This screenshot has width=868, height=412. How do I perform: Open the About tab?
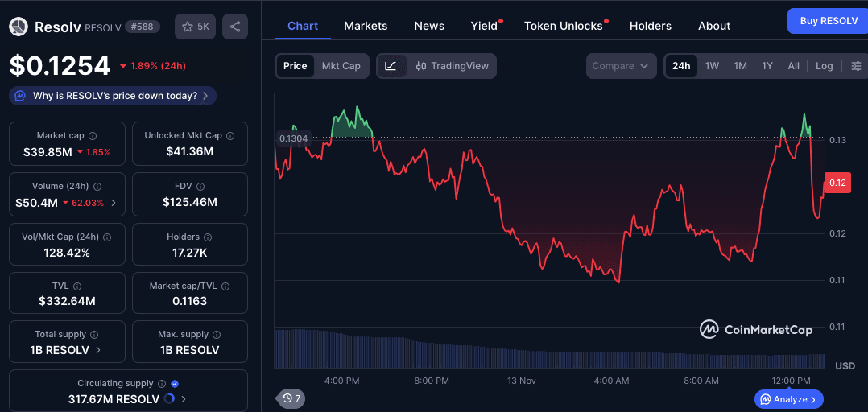[x=714, y=26]
